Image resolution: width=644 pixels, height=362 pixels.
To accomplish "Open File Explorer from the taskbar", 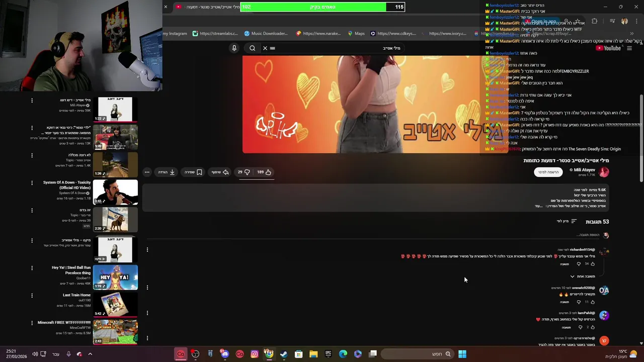I will coord(313,354).
